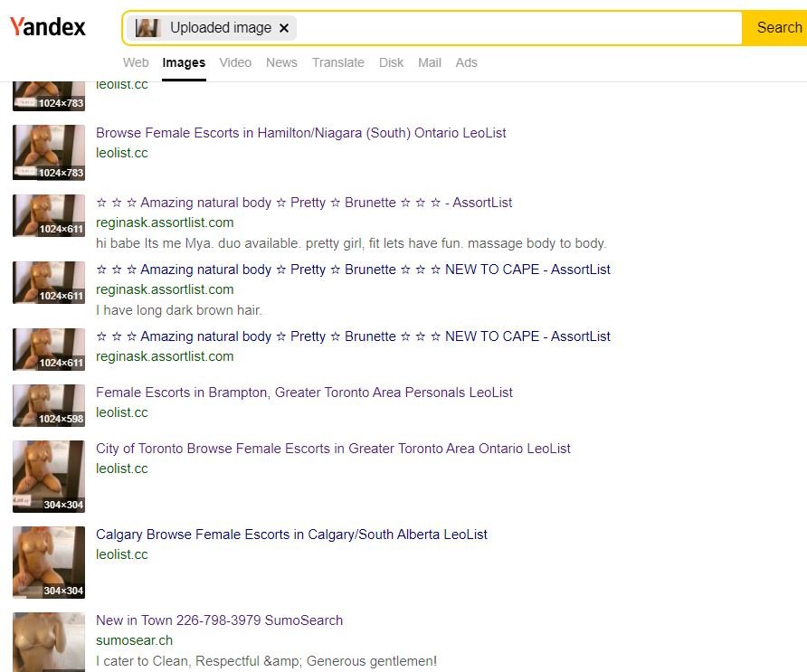This screenshot has width=807, height=672.
Task: Go to the Disk tab
Action: pyautogui.click(x=391, y=62)
